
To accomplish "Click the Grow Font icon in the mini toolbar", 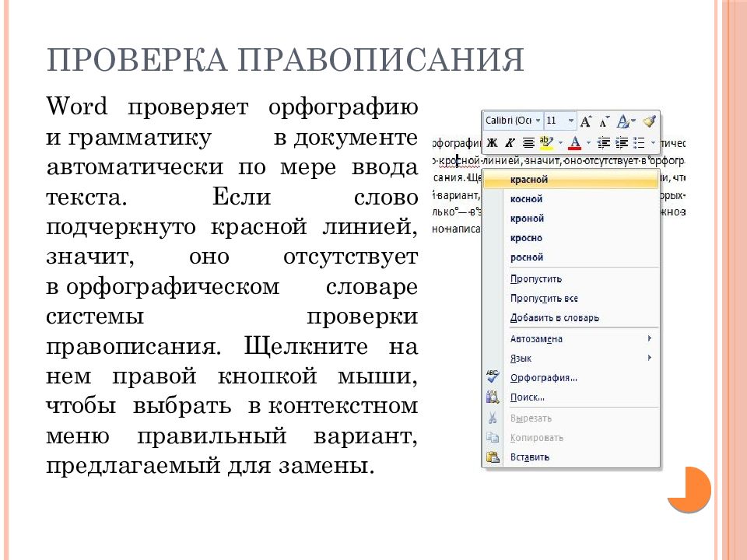I will point(586,121).
